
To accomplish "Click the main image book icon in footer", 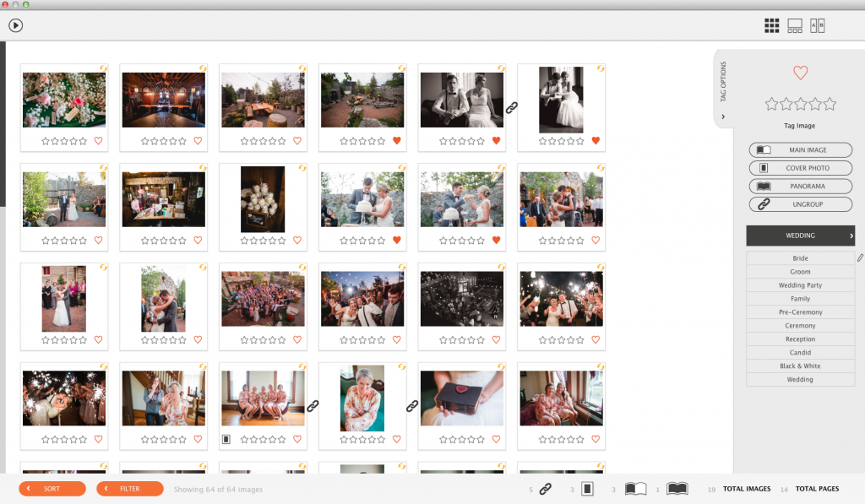I will pos(635,489).
